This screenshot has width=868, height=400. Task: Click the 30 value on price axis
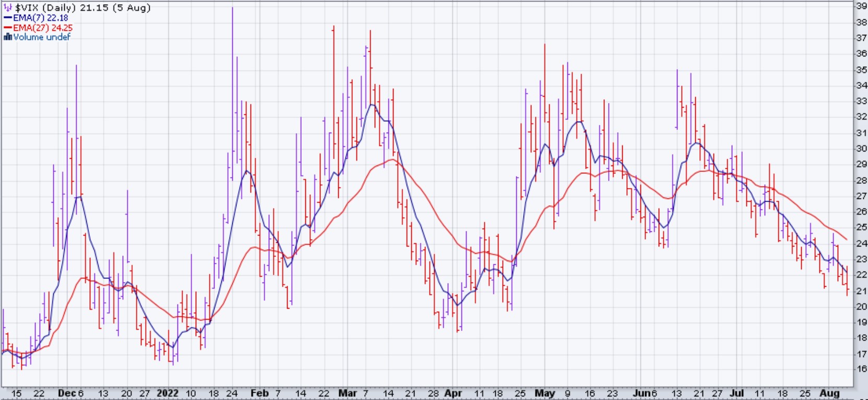coord(861,148)
